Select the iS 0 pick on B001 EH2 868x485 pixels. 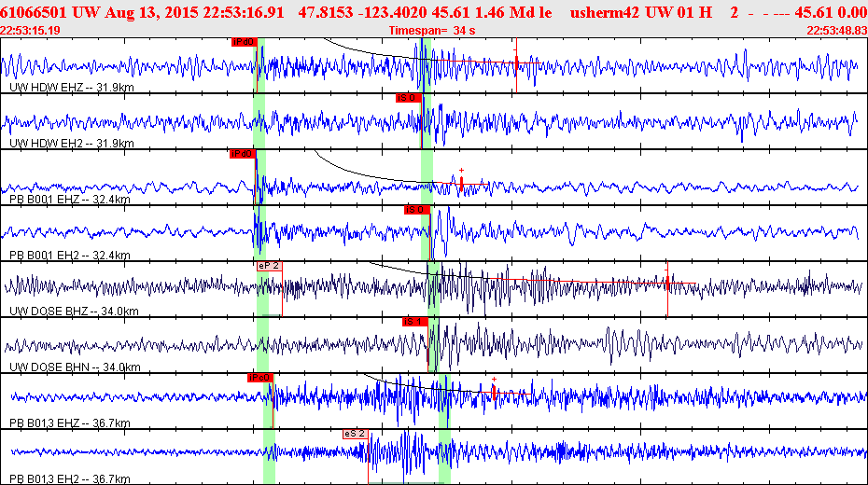(417, 210)
